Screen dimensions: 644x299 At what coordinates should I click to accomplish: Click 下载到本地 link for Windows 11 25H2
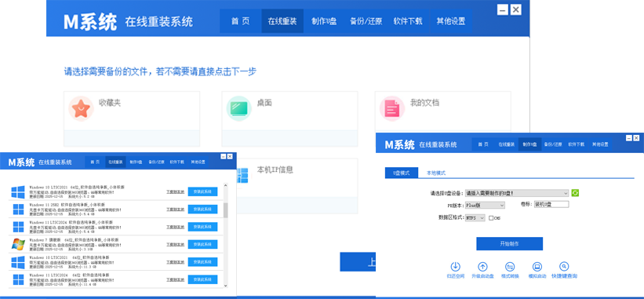(x=175, y=210)
